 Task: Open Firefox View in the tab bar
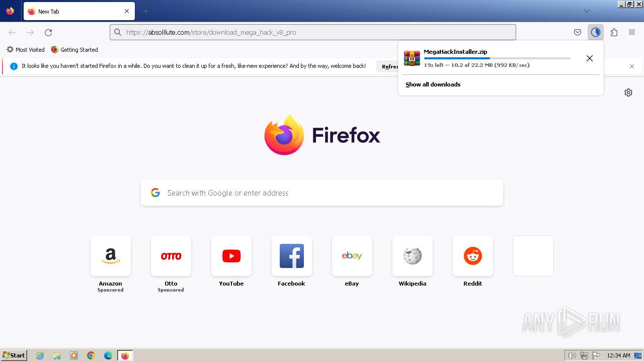(10, 11)
